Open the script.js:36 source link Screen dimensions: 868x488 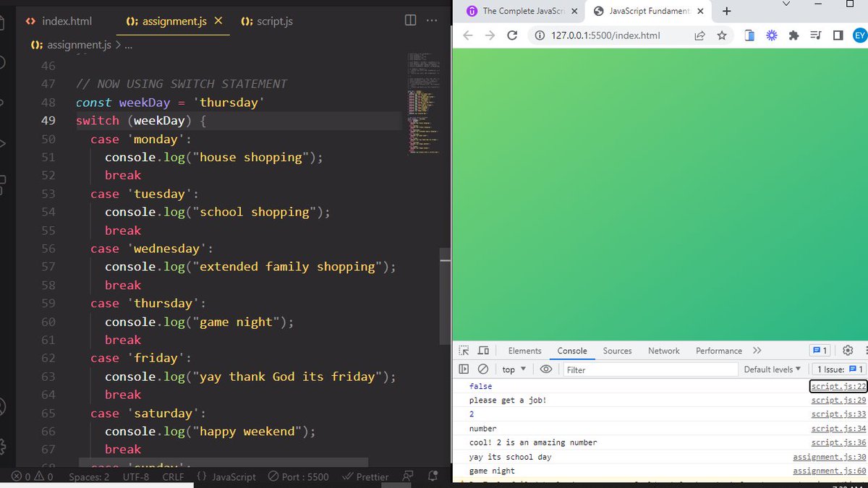(838, 442)
